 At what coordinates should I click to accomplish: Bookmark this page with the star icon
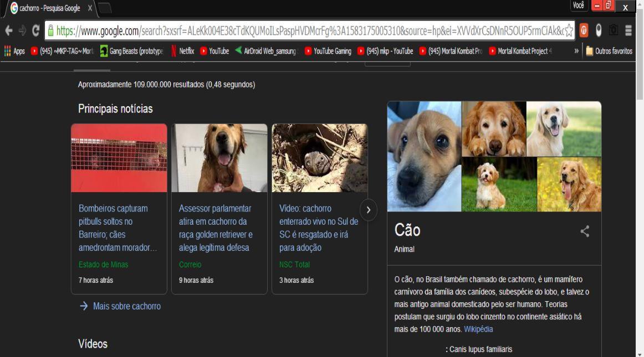pos(568,30)
